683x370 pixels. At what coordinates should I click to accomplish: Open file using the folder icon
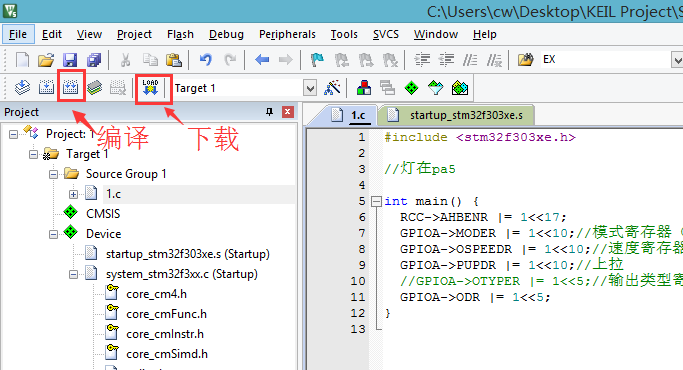tap(46, 60)
